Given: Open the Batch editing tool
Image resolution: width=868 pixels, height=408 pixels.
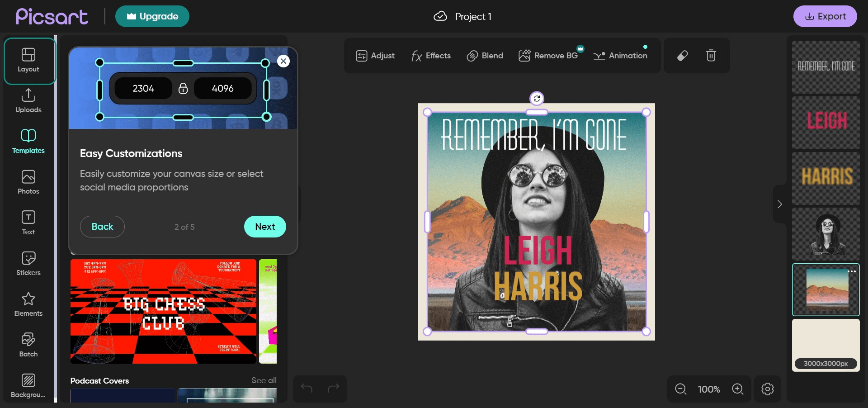Looking at the screenshot, I should coord(28,344).
